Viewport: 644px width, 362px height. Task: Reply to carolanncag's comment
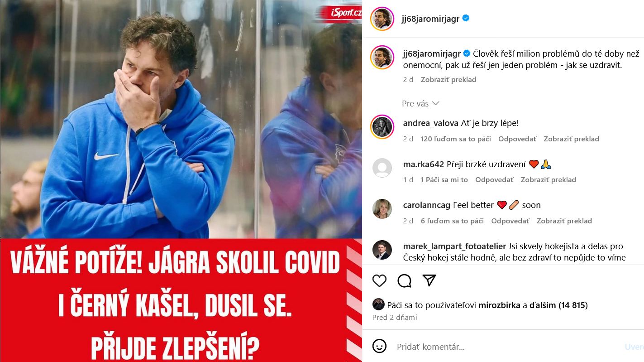(510, 221)
